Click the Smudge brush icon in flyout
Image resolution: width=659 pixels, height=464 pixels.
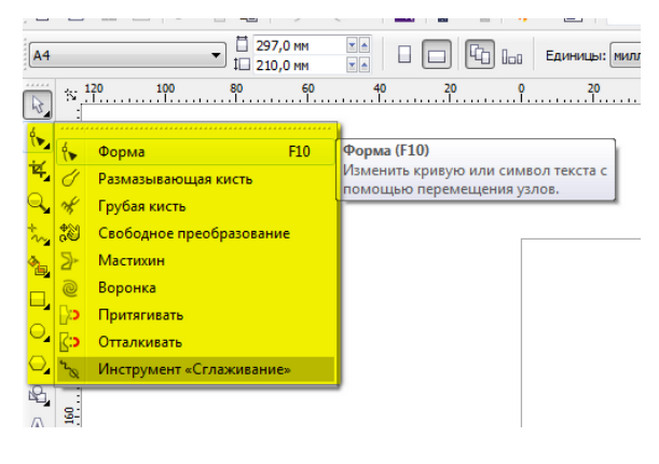tap(70, 178)
